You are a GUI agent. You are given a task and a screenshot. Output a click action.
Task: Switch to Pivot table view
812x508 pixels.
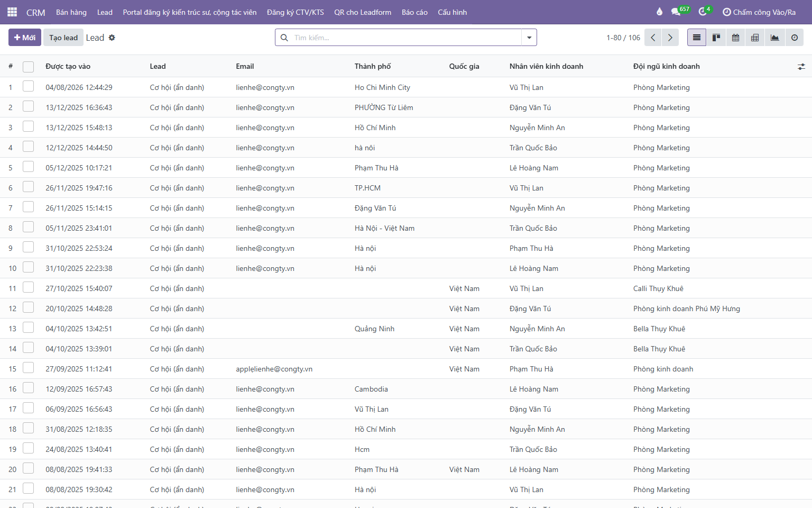(x=755, y=38)
